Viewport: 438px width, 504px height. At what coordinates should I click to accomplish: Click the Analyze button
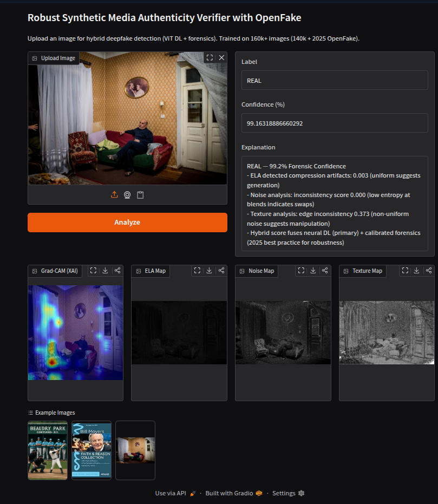tap(127, 222)
